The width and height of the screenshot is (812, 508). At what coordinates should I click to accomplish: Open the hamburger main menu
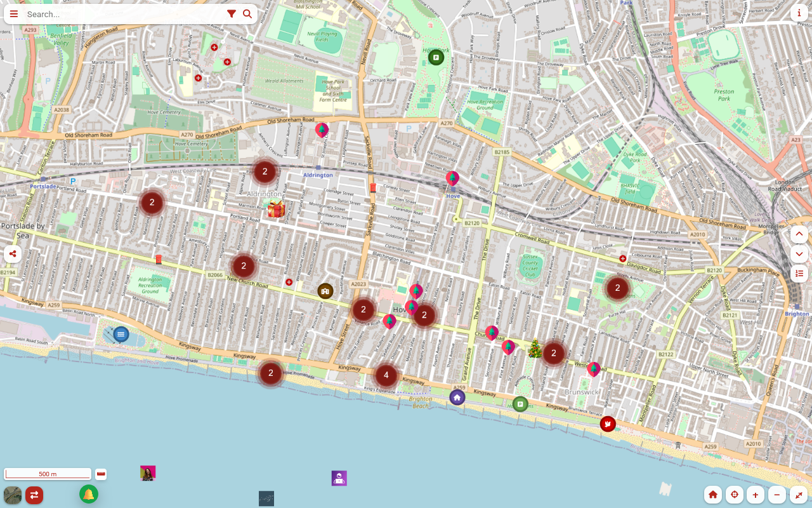[14, 14]
